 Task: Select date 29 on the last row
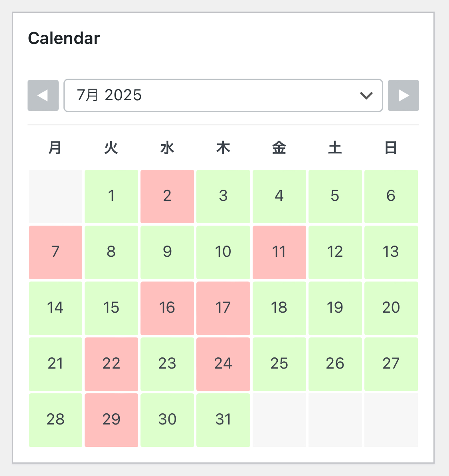(x=111, y=420)
